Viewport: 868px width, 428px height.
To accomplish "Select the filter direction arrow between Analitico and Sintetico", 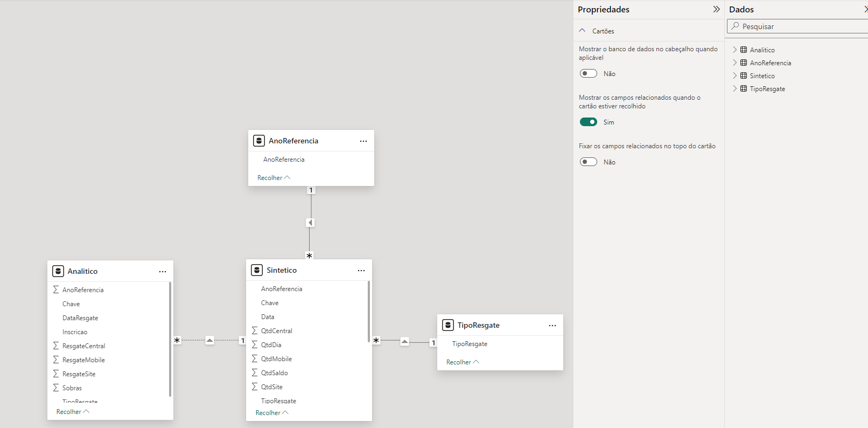I will [x=210, y=340].
